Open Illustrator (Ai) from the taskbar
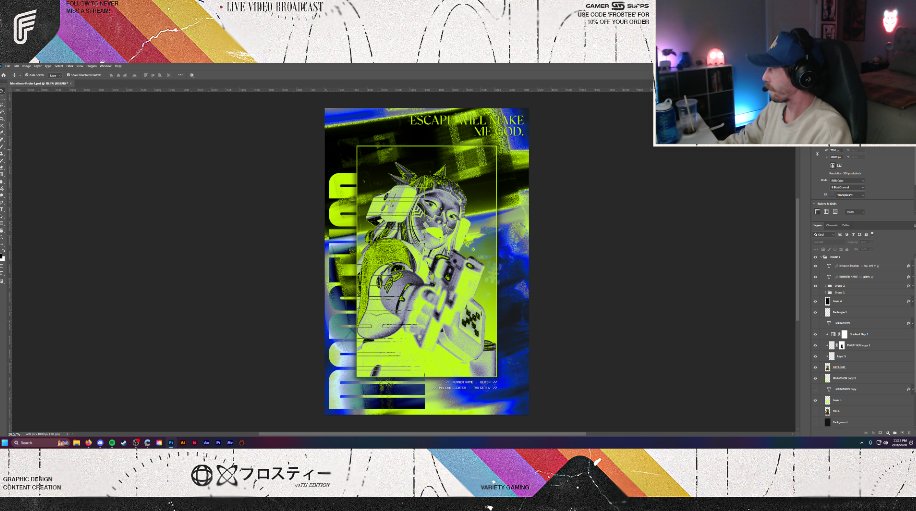916x511 pixels. click(x=183, y=443)
